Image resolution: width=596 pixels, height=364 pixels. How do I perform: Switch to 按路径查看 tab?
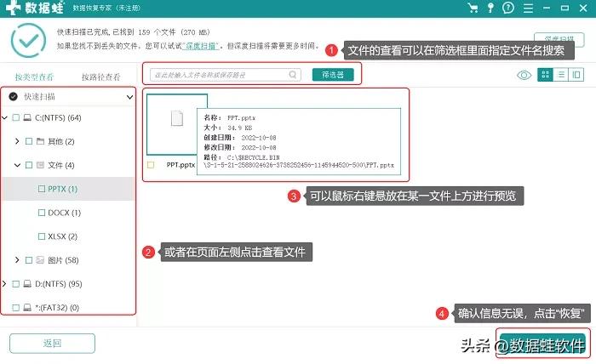point(100,77)
